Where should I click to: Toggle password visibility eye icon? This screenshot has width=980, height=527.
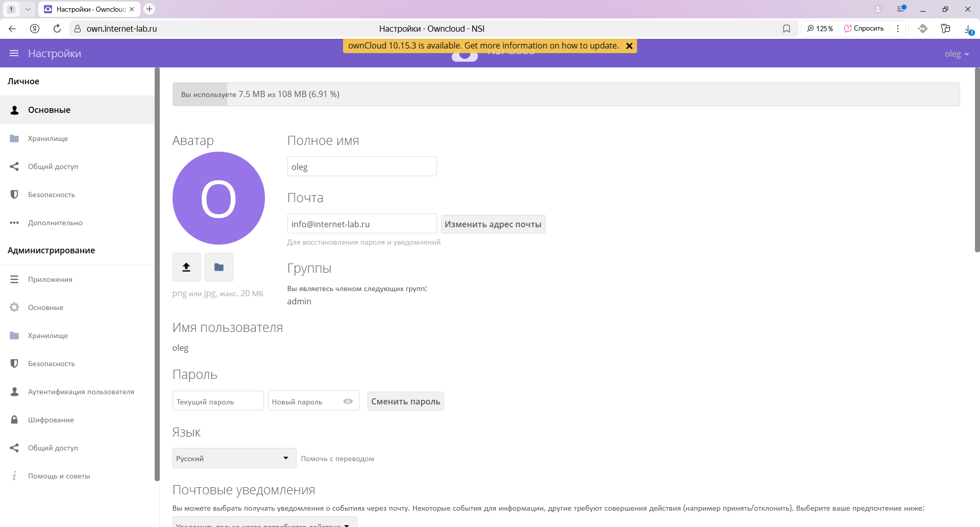point(348,401)
